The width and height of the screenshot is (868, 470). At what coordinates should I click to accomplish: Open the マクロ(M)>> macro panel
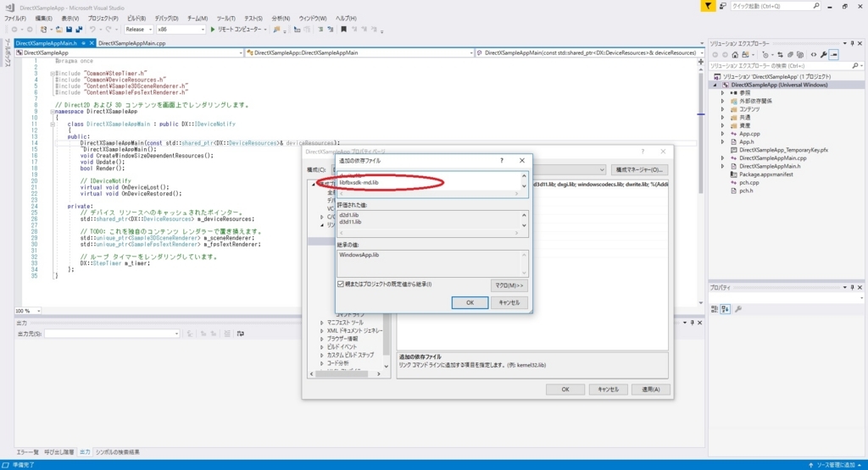click(509, 285)
